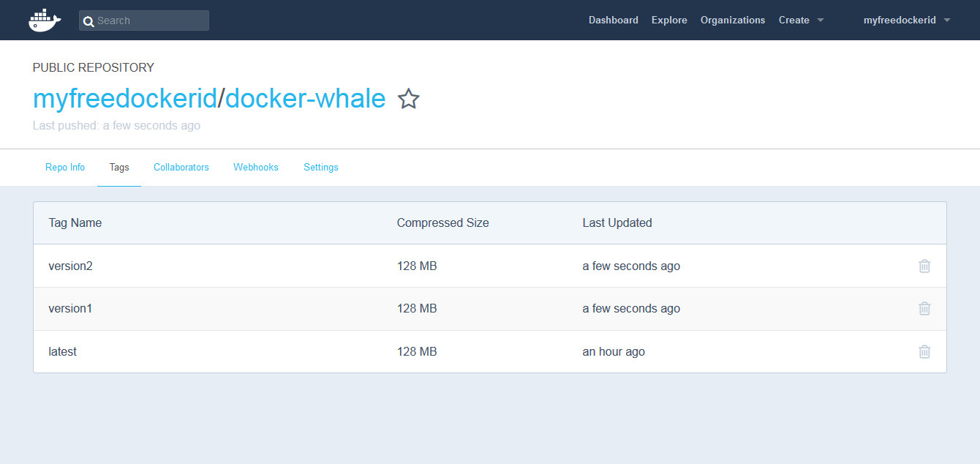Click the Last Updated column header
Viewport: 980px width, 464px height.
(617, 222)
